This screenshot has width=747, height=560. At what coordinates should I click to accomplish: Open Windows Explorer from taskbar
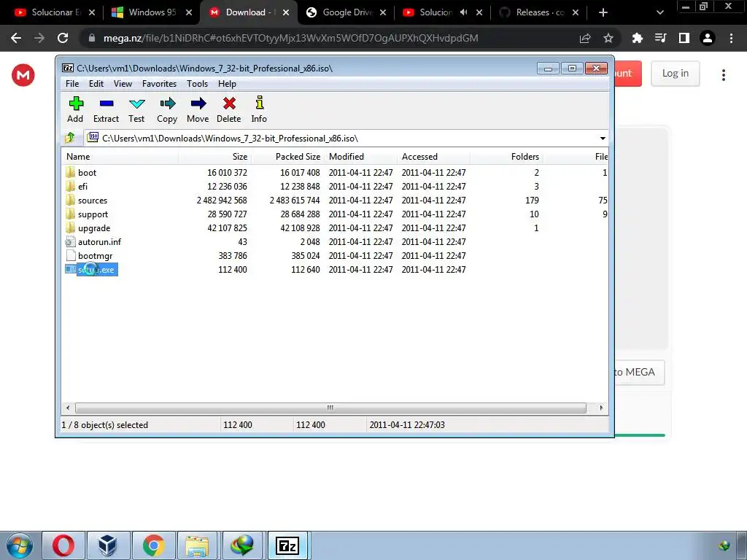197,545
